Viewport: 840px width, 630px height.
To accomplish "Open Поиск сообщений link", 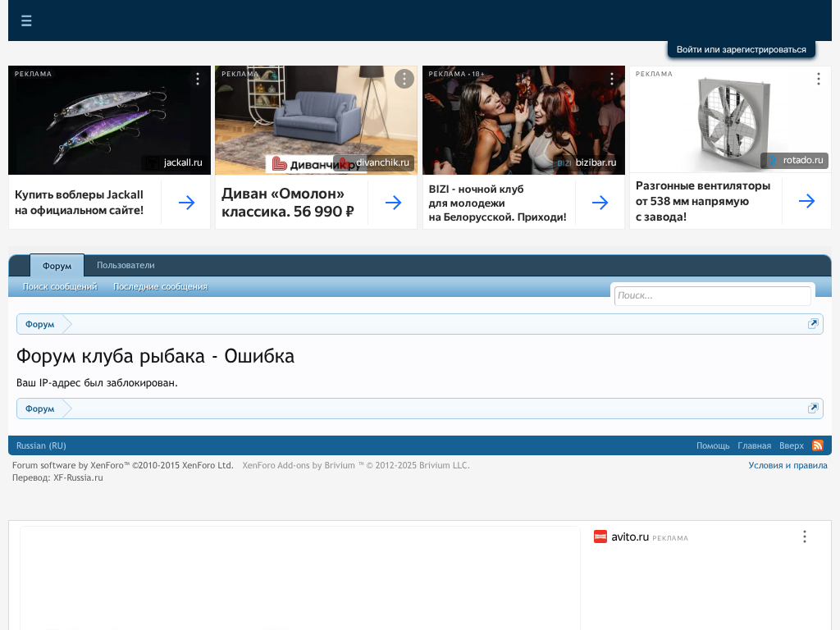I will click(x=60, y=287).
